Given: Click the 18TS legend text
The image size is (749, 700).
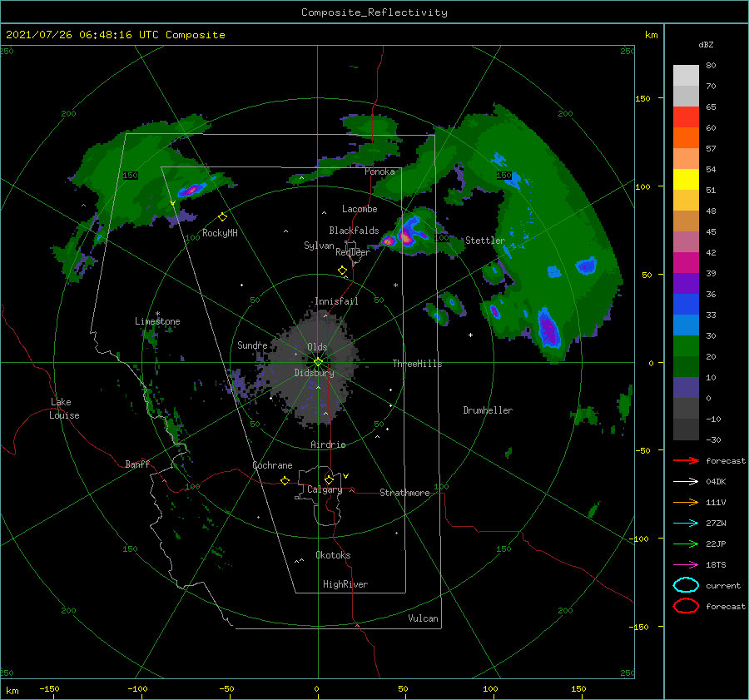Looking at the screenshot, I should [716, 565].
